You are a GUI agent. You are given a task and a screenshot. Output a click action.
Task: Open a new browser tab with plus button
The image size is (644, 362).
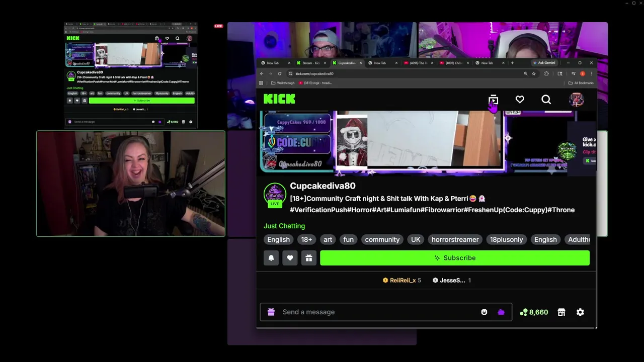tap(512, 63)
